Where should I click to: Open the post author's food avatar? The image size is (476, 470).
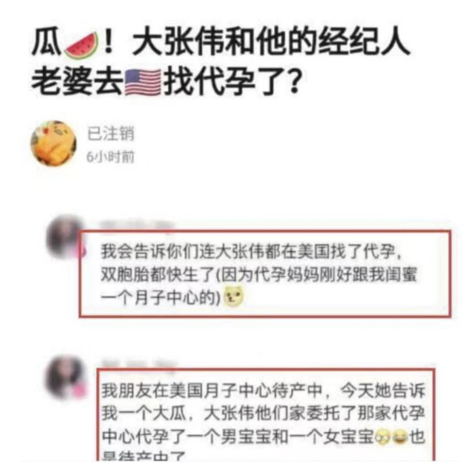pyautogui.click(x=53, y=143)
